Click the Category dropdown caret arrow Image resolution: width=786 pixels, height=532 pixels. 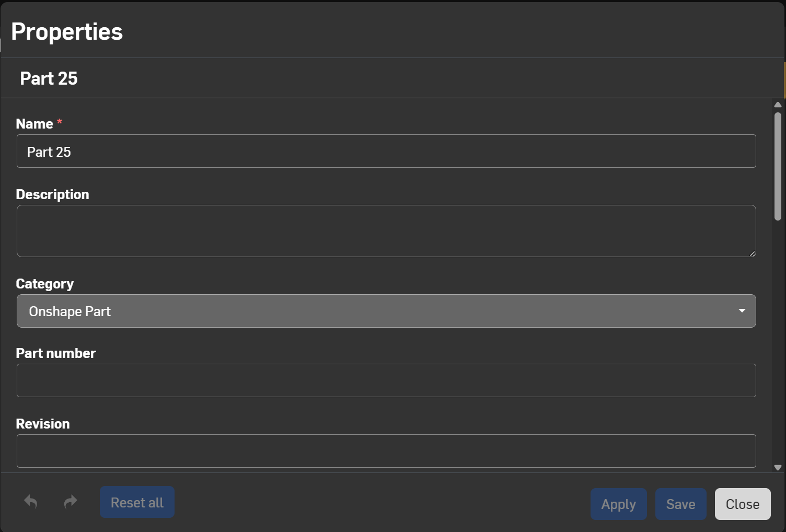click(742, 311)
